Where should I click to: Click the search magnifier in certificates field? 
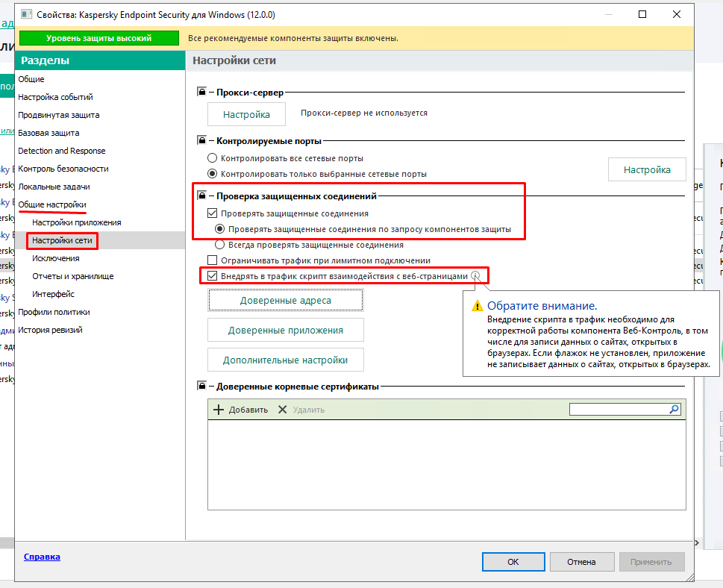point(674,409)
